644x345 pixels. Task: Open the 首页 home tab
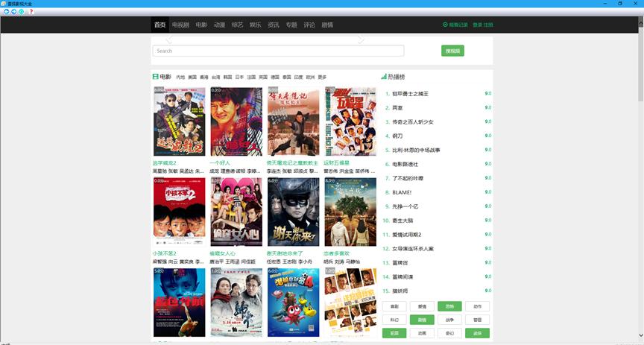click(160, 25)
